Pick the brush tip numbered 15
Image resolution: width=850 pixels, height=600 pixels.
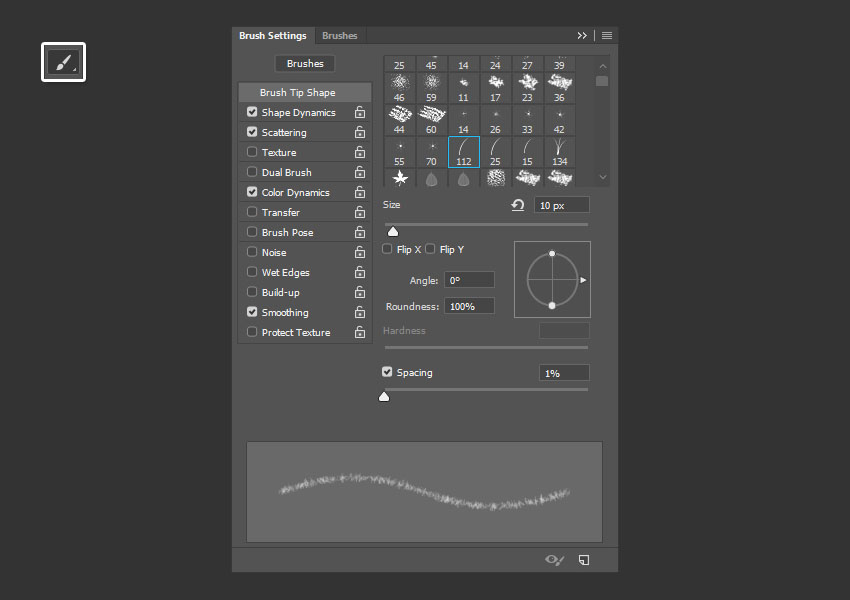[527, 152]
